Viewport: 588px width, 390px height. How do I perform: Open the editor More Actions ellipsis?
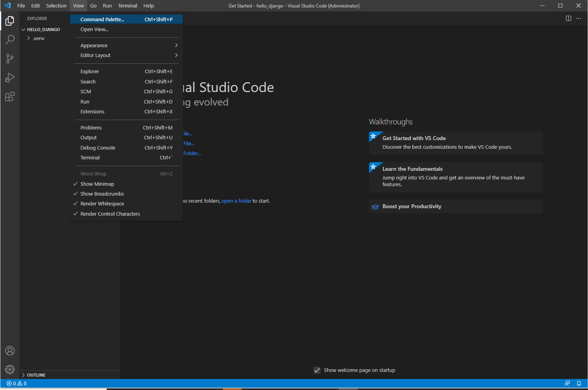tap(579, 18)
